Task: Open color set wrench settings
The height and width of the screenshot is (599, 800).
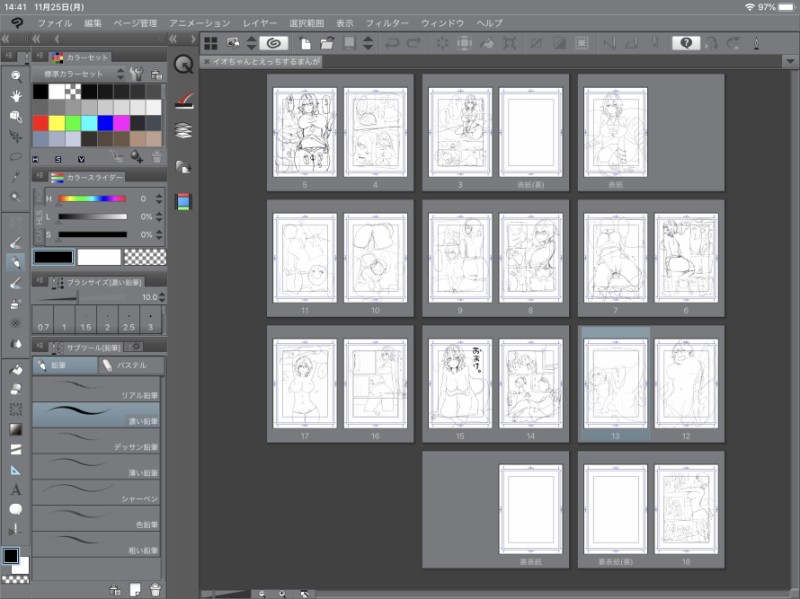Action: 136,74
